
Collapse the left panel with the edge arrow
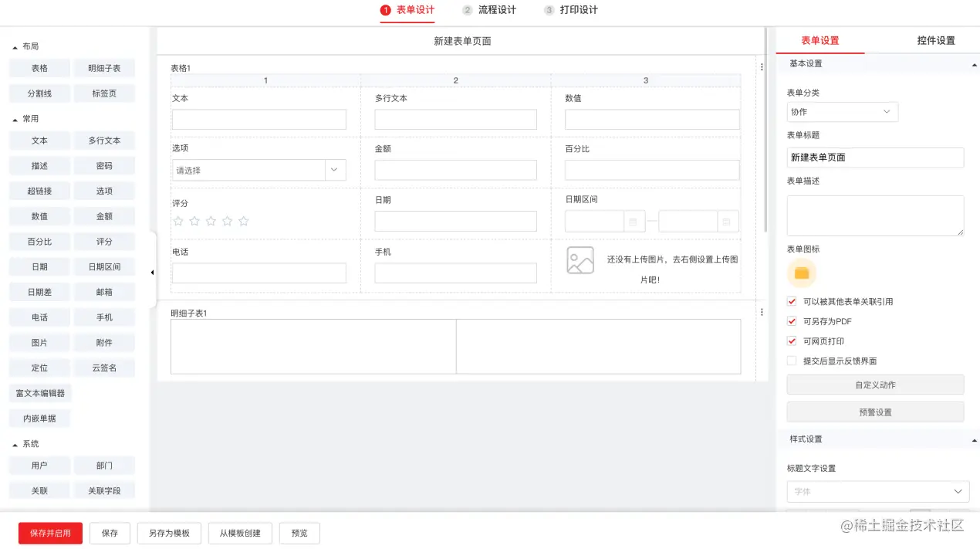[x=152, y=273]
